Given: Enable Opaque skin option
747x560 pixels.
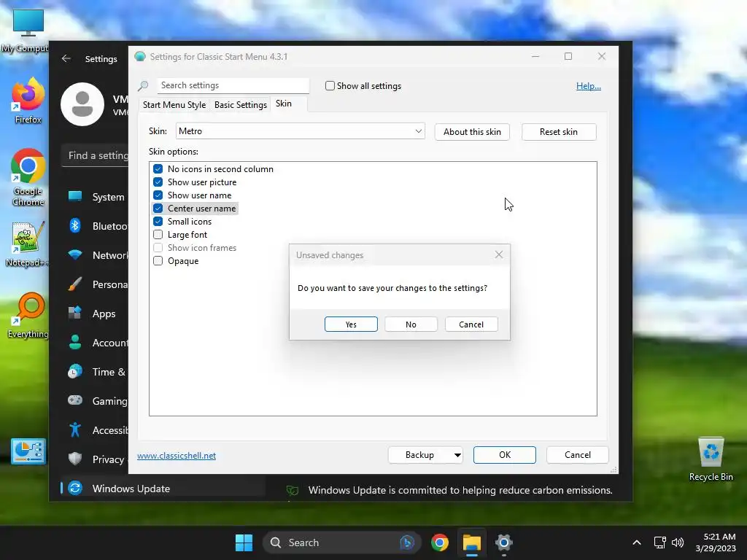Looking at the screenshot, I should coord(158,260).
